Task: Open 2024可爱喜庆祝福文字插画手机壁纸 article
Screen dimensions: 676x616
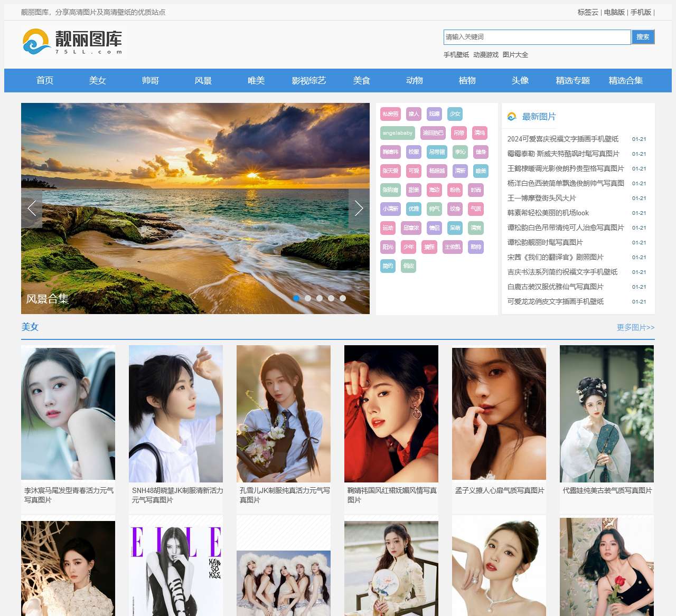Action: coord(563,139)
